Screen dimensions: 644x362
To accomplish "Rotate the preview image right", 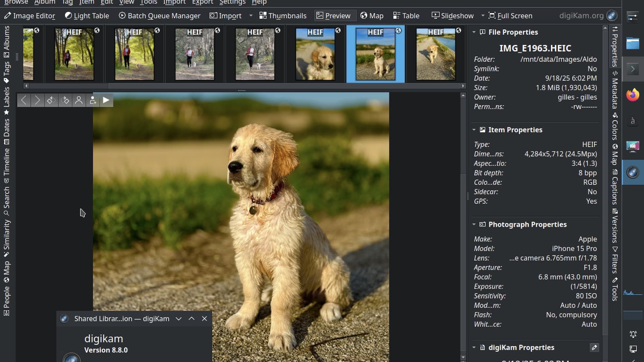I will click(65, 100).
